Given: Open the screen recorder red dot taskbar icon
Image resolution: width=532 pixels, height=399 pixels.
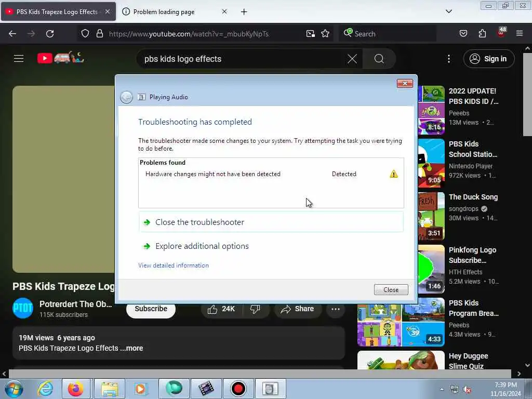Looking at the screenshot, I should (238, 389).
